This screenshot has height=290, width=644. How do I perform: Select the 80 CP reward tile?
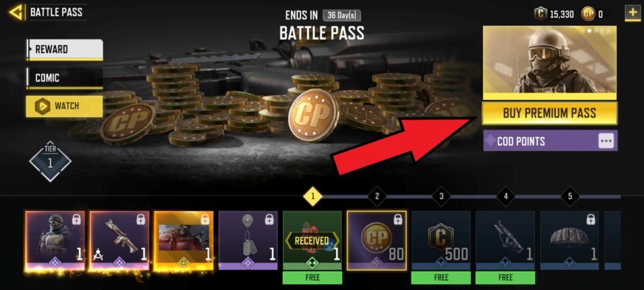377,241
